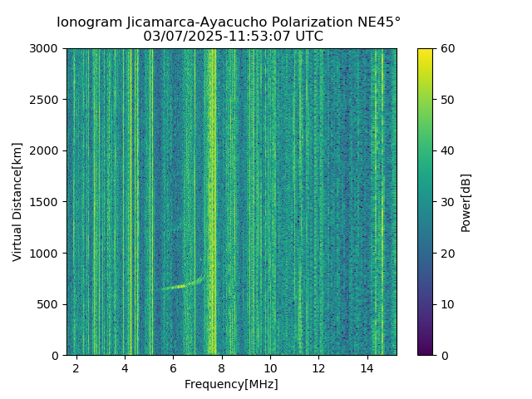532x399 pixels.
Task: Click the y-axis tick label 500
Action: (x=47, y=304)
